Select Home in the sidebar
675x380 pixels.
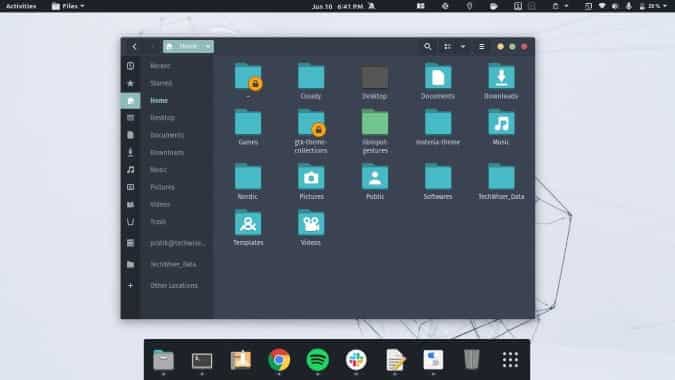click(159, 100)
